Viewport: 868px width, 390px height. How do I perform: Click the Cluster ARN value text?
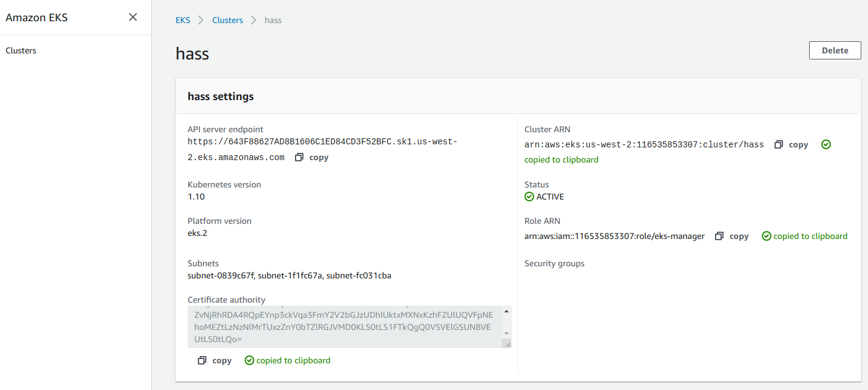643,144
